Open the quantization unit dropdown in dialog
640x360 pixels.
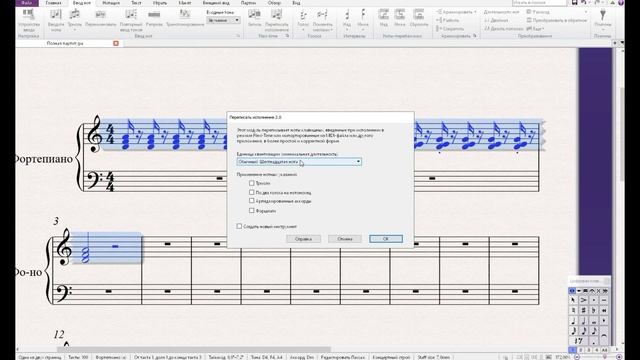pos(299,162)
